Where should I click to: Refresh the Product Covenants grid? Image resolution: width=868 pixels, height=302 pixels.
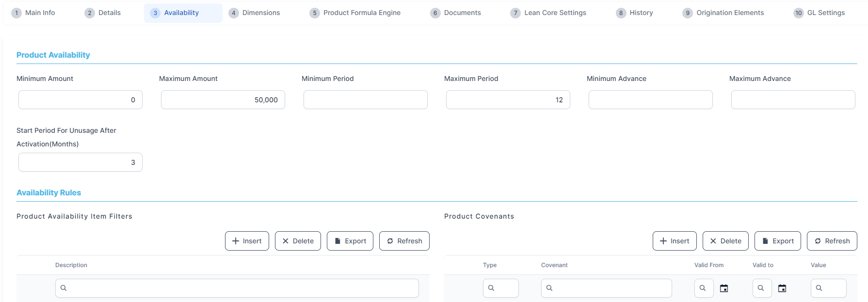point(832,241)
